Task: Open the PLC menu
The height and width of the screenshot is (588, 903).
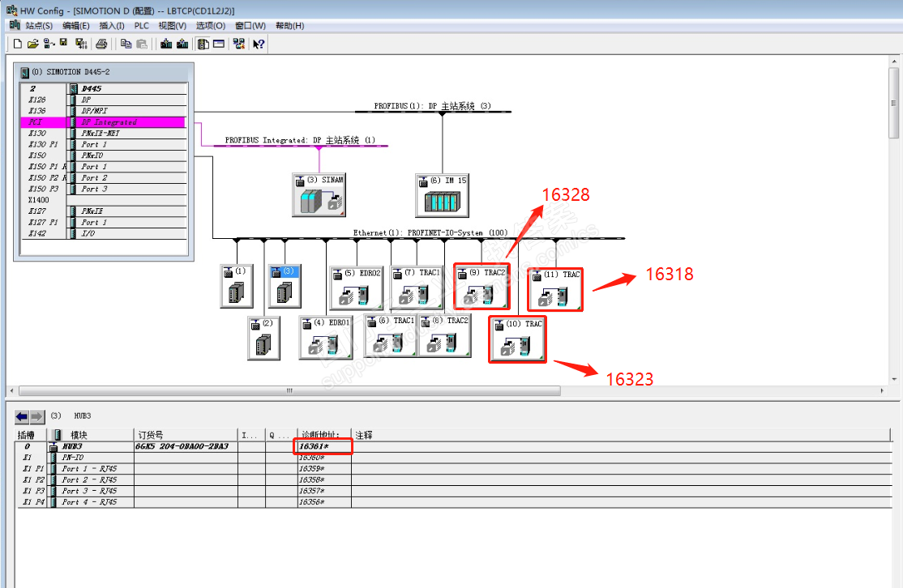Action: click(142, 26)
